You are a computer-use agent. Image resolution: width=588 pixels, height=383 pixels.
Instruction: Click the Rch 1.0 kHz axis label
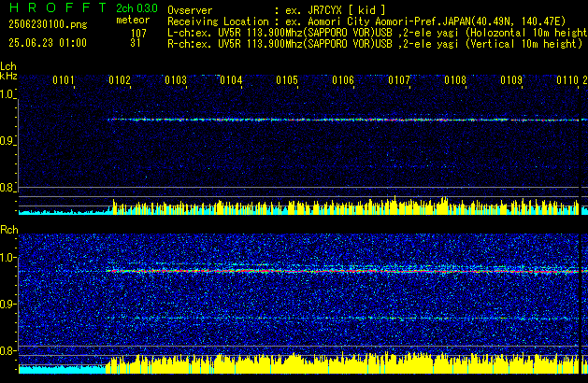7,258
